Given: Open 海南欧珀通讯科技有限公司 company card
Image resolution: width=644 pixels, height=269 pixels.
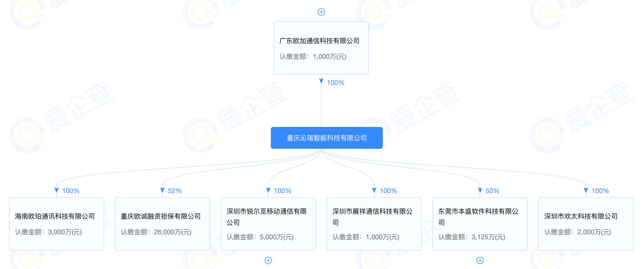Looking at the screenshot, I should (x=56, y=224).
